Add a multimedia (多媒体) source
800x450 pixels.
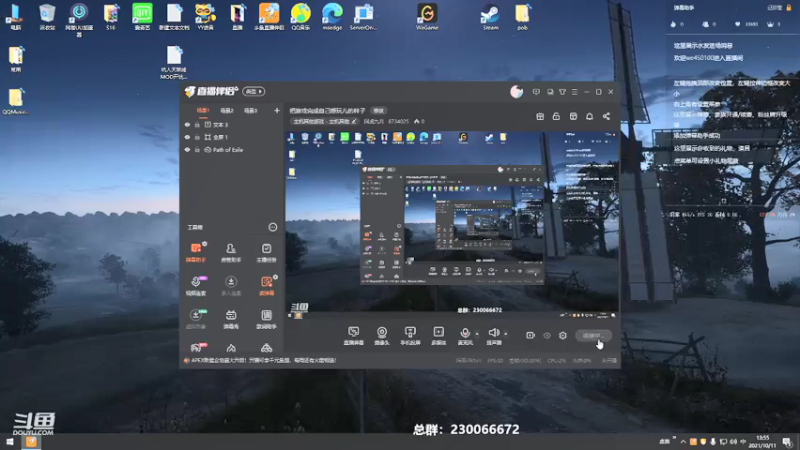point(438,336)
